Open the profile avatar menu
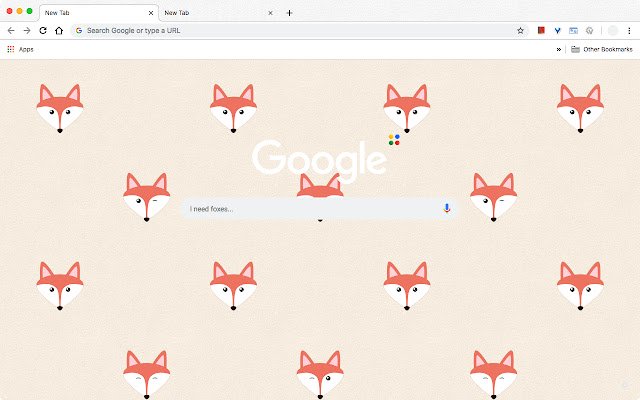This screenshot has height=400, width=640. [613, 31]
